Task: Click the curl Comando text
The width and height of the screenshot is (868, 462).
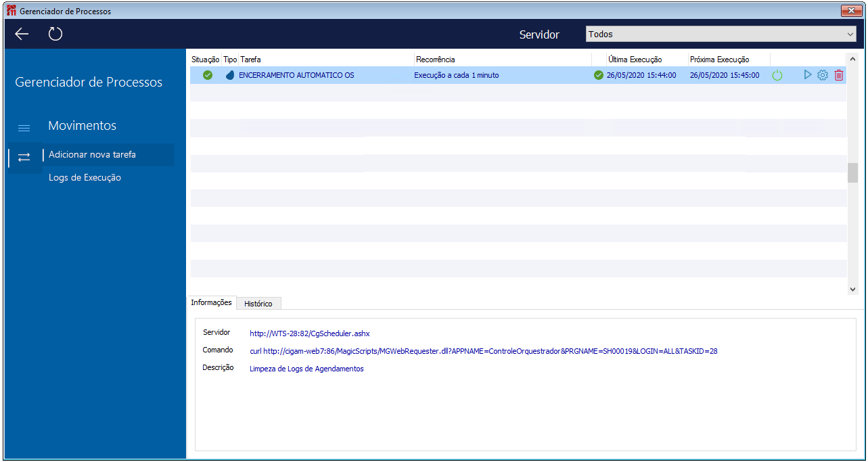Action: 484,351
